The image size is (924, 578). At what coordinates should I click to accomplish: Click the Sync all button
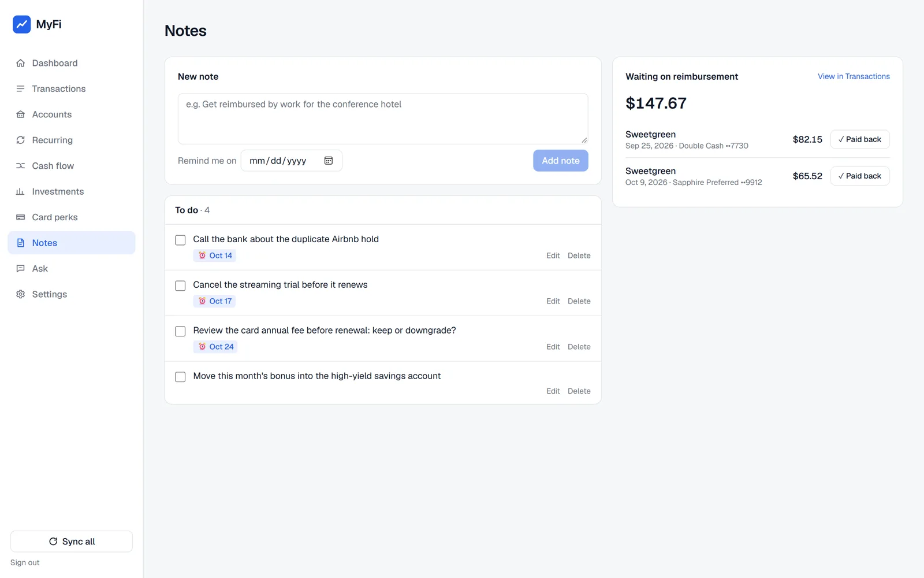(72, 542)
